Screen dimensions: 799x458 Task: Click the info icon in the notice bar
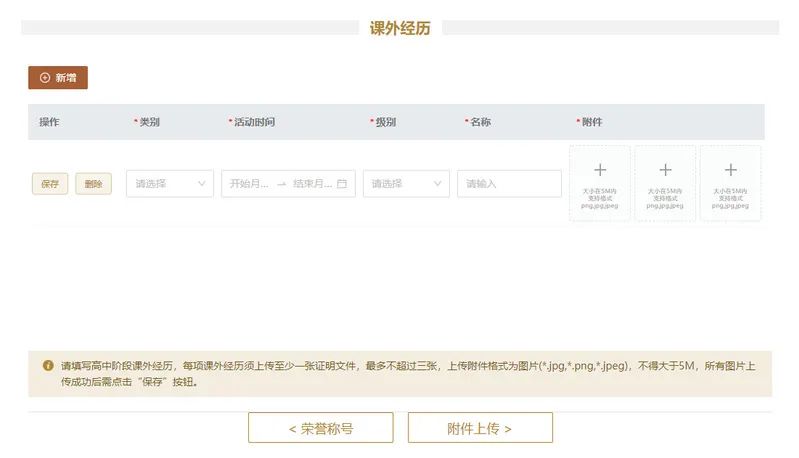(47, 366)
